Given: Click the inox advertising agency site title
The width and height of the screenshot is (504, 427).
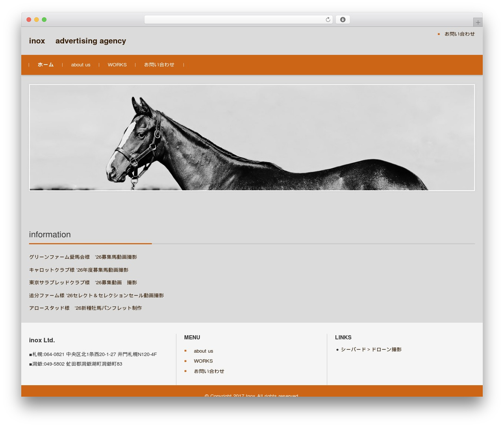Looking at the screenshot, I should tap(78, 41).
